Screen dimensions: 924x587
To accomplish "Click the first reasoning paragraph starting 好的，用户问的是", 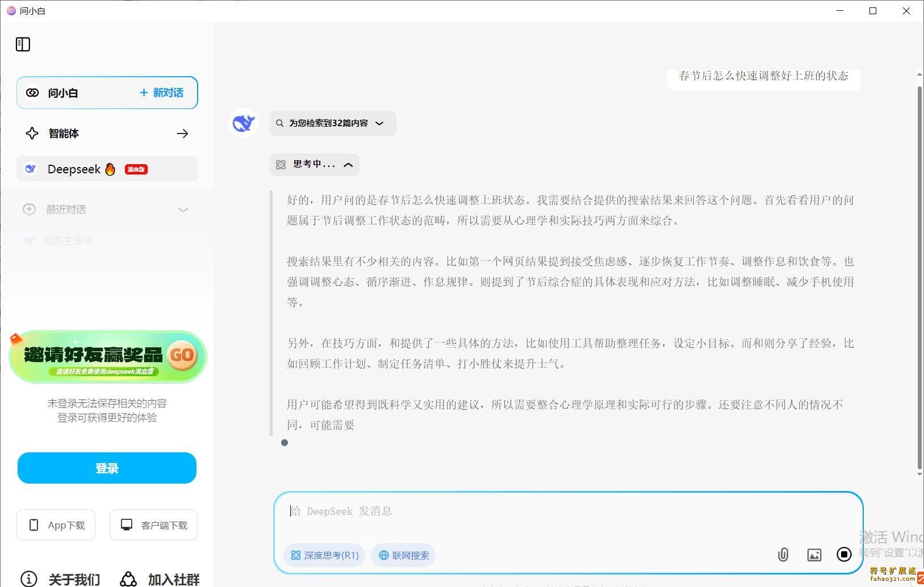I will click(x=570, y=210).
